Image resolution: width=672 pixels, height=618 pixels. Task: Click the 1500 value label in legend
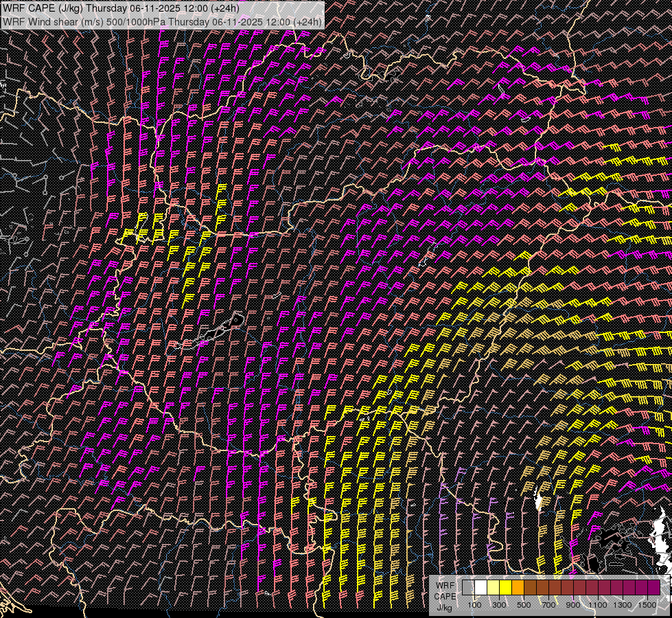point(647,605)
